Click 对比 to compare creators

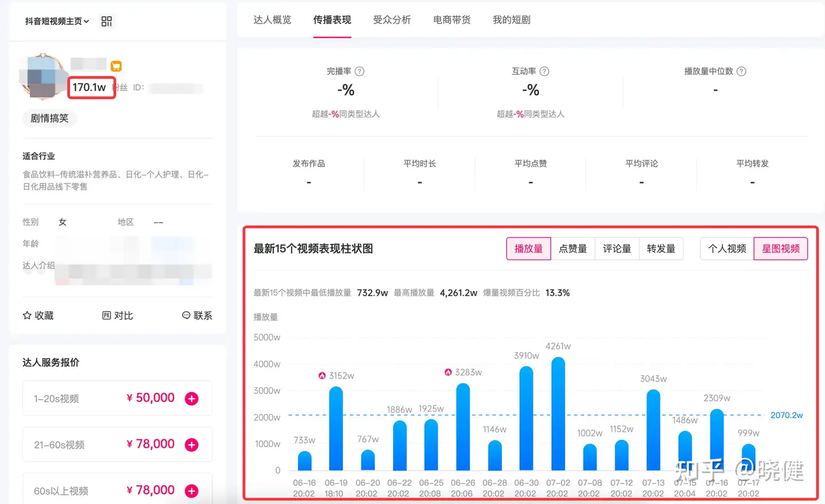(x=117, y=316)
